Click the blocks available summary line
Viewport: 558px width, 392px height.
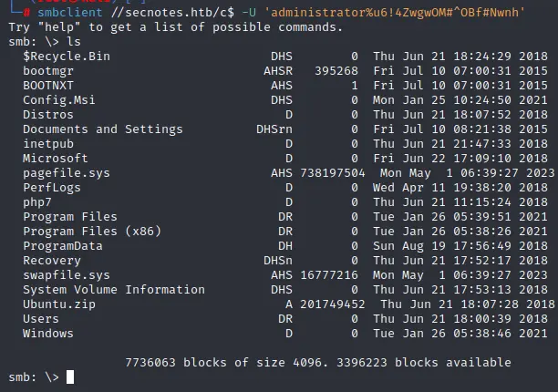tap(336, 363)
